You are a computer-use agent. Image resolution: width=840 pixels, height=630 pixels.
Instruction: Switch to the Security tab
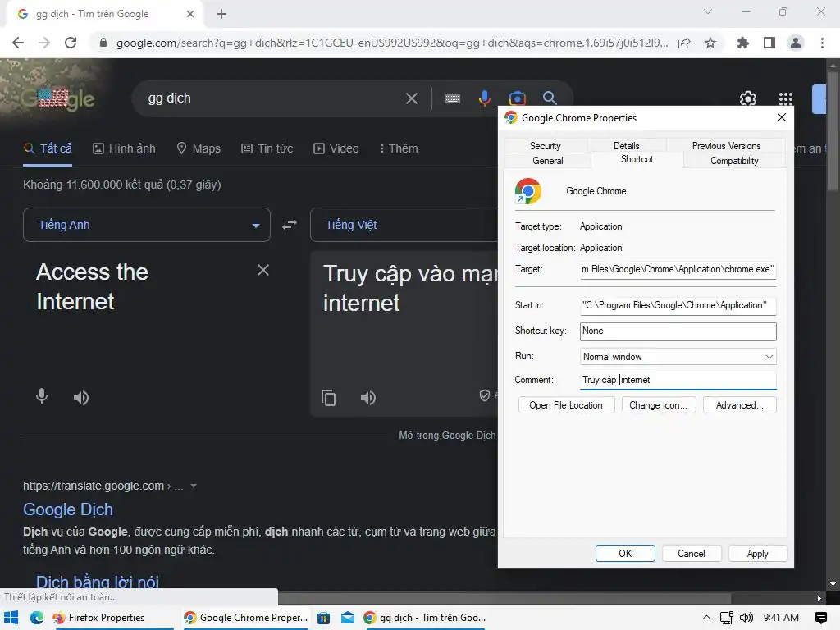coord(546,146)
